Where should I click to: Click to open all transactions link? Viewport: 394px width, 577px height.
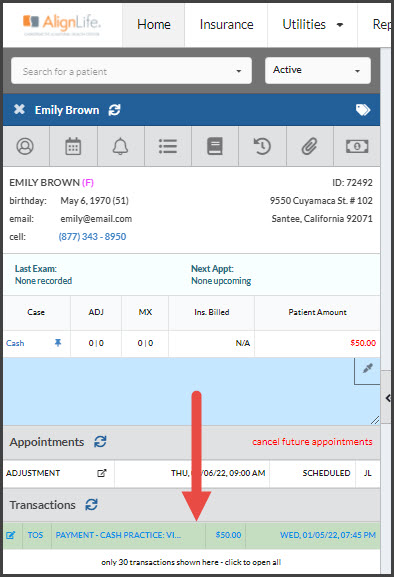pyautogui.click(x=191, y=562)
